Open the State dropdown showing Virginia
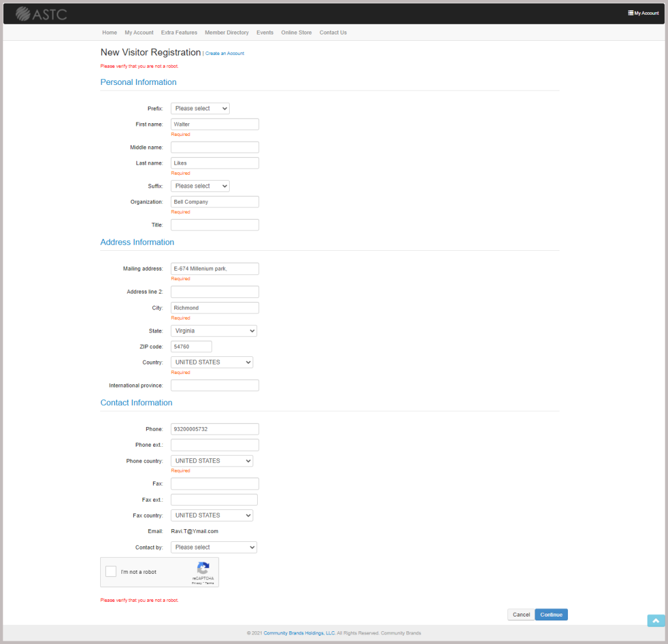 click(213, 331)
